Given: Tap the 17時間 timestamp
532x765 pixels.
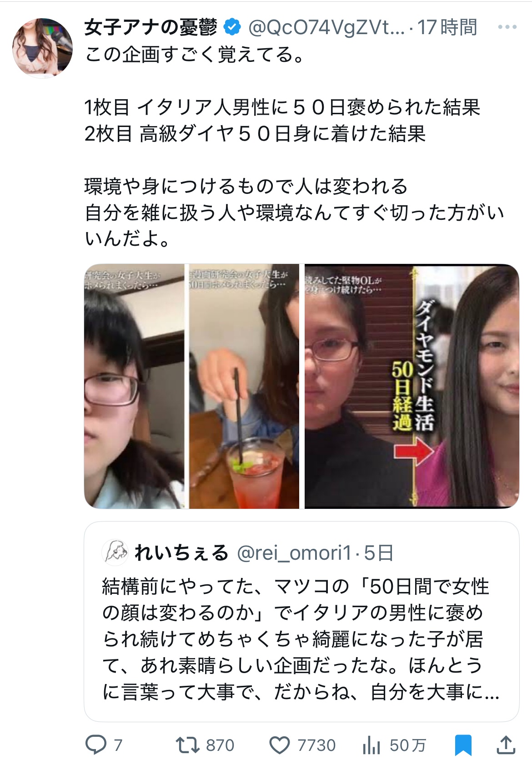Looking at the screenshot, I should tap(447, 27).
